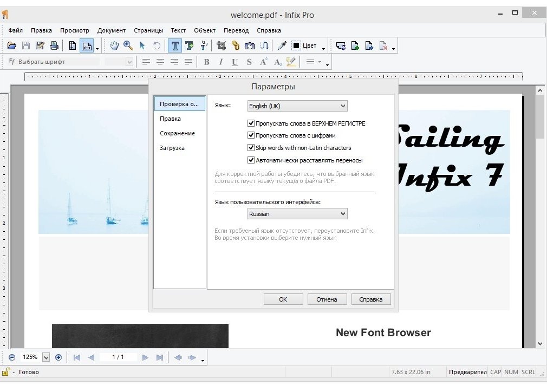Open the Файл menu
Viewport: 547px width, 392px height.
(x=15, y=30)
